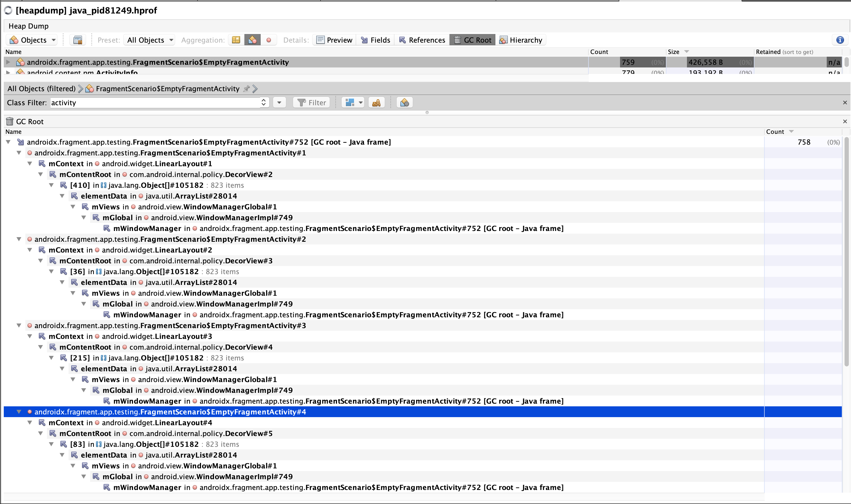Toggle case-sensitive matching icon in filter bar
The image size is (851, 504).
coord(376,102)
